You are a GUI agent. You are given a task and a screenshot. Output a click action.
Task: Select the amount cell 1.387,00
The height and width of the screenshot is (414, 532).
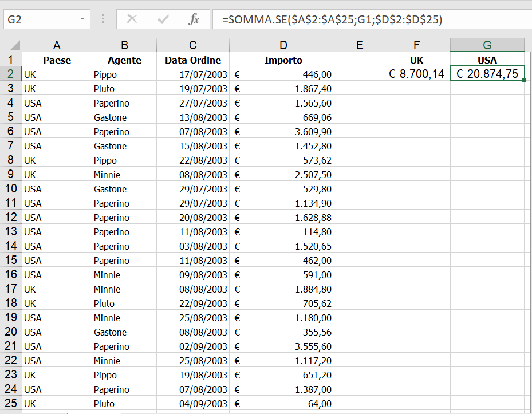(x=283, y=389)
